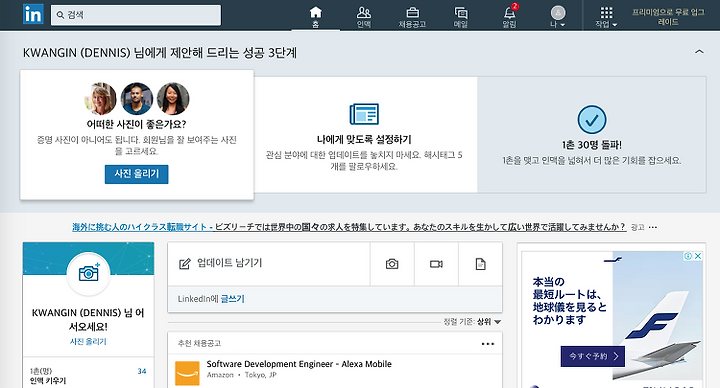The width and height of the screenshot is (720, 388).
Task: Open the ad options ellipsis beside 광고
Action: 653,227
